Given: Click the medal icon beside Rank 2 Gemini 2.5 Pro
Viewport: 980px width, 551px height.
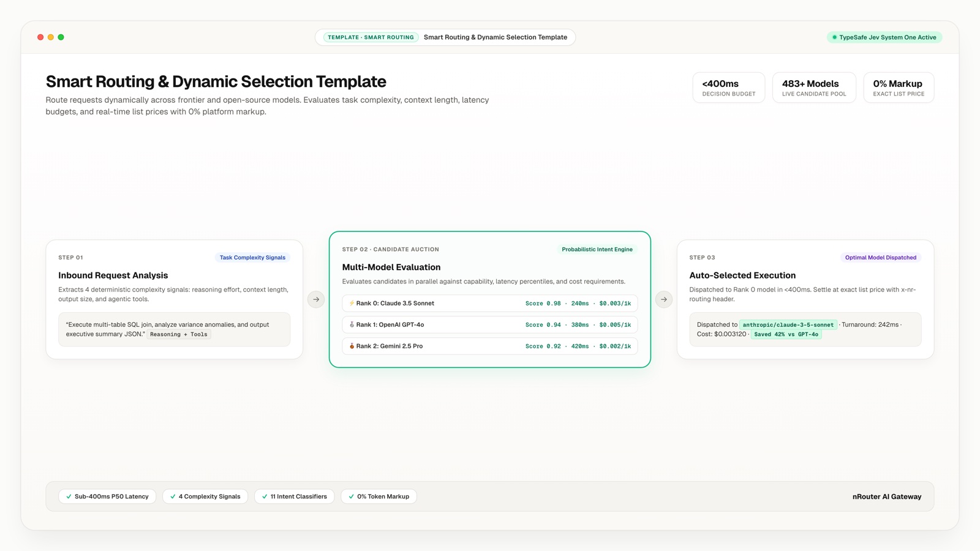Looking at the screenshot, I should pyautogui.click(x=352, y=346).
